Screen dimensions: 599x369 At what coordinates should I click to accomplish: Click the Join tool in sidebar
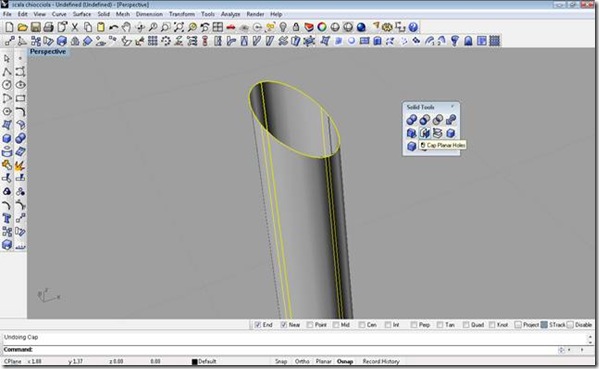(6, 165)
